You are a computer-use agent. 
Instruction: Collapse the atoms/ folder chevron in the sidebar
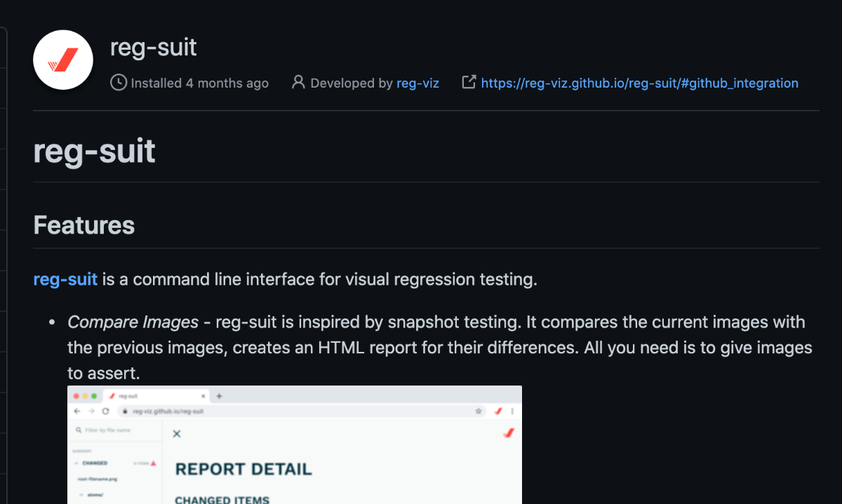click(x=79, y=495)
